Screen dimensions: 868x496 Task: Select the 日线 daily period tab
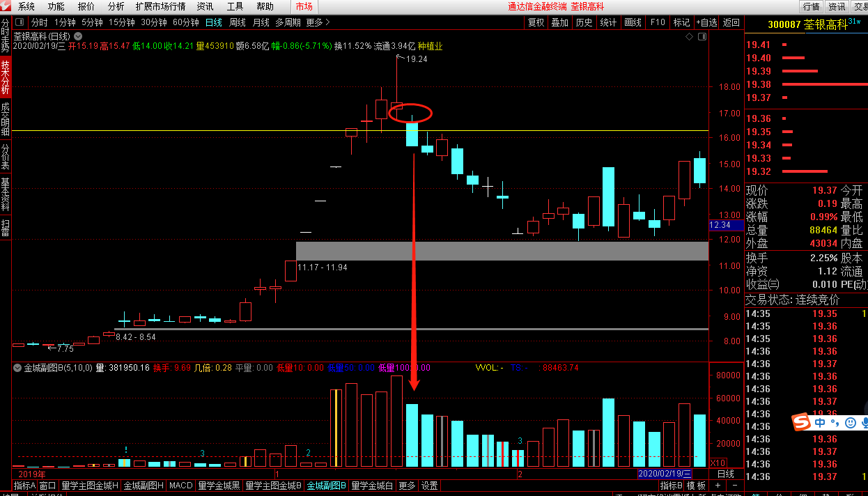point(214,22)
